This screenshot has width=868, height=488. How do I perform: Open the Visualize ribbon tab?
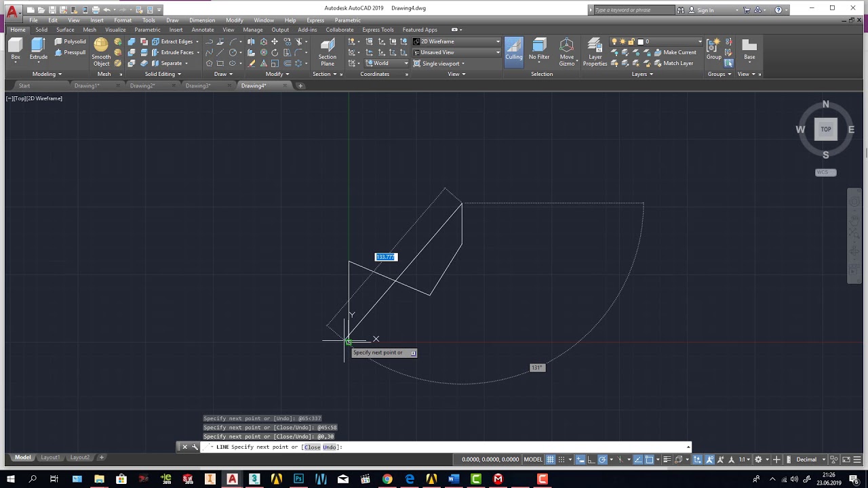coord(115,30)
